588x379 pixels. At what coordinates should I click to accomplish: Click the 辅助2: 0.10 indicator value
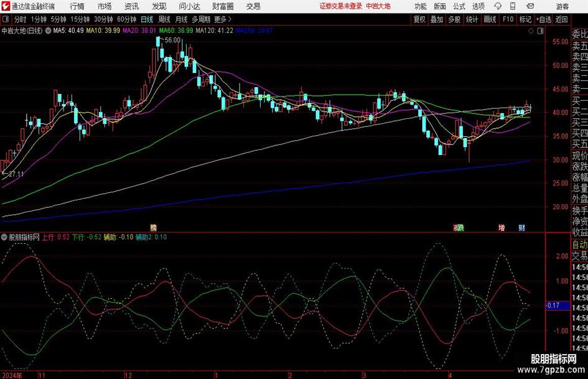[x=151, y=237]
